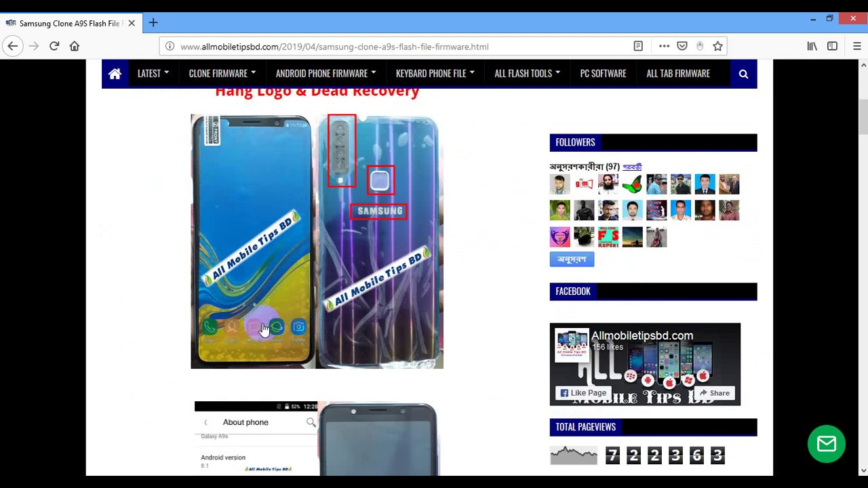Open page actions three-dot menu
This screenshot has height=488, width=868.
664,46
